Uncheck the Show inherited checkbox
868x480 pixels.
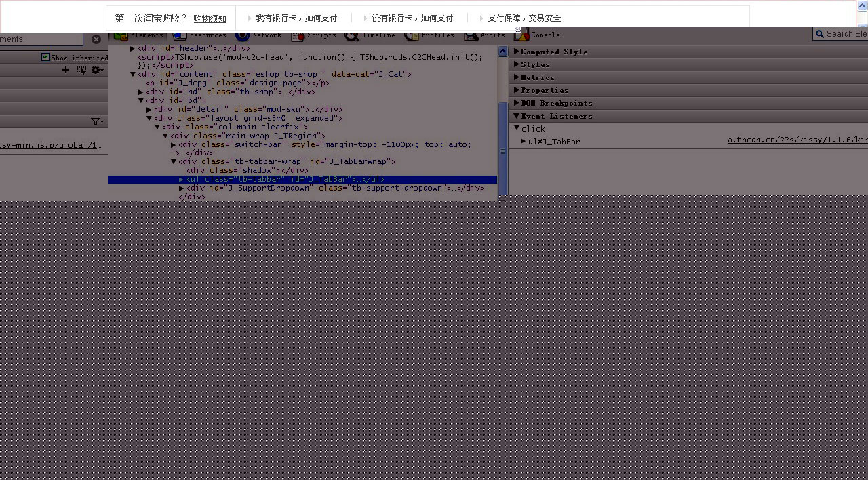coord(45,57)
